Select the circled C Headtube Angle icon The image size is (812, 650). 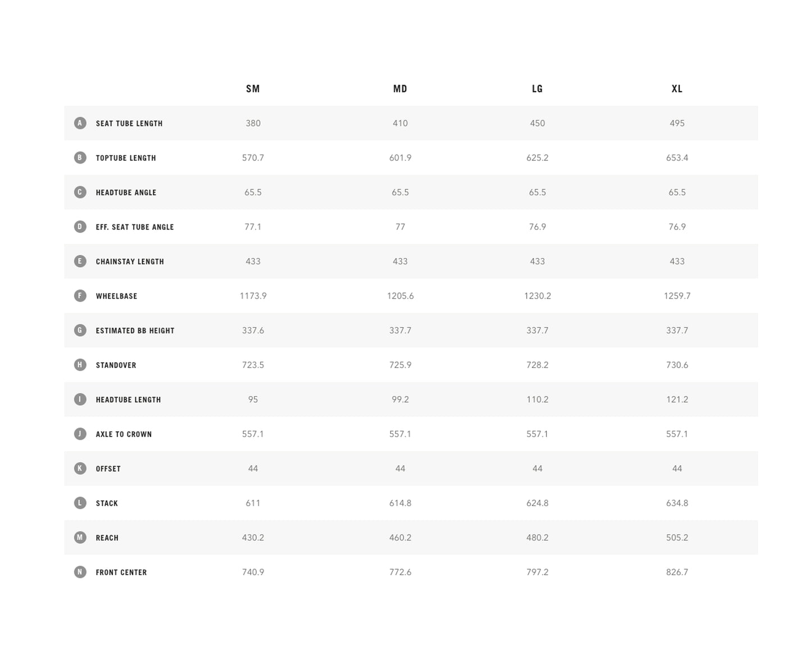(x=80, y=192)
